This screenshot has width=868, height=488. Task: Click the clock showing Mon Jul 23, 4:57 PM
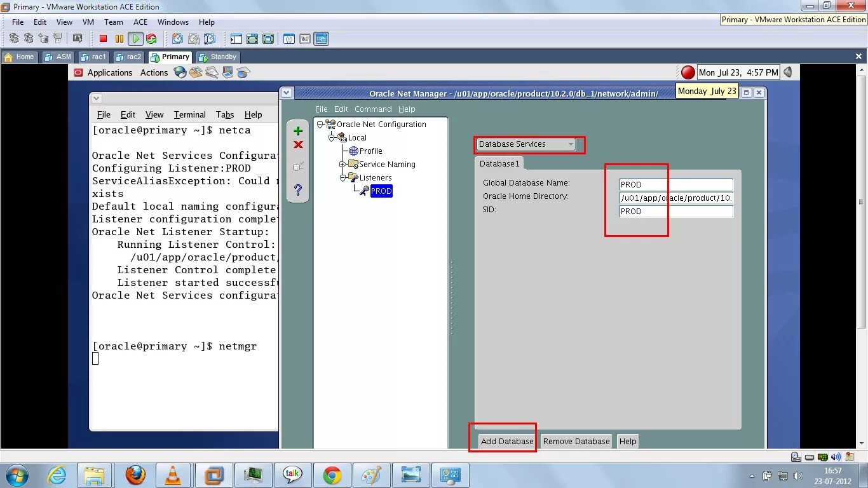click(x=738, y=72)
